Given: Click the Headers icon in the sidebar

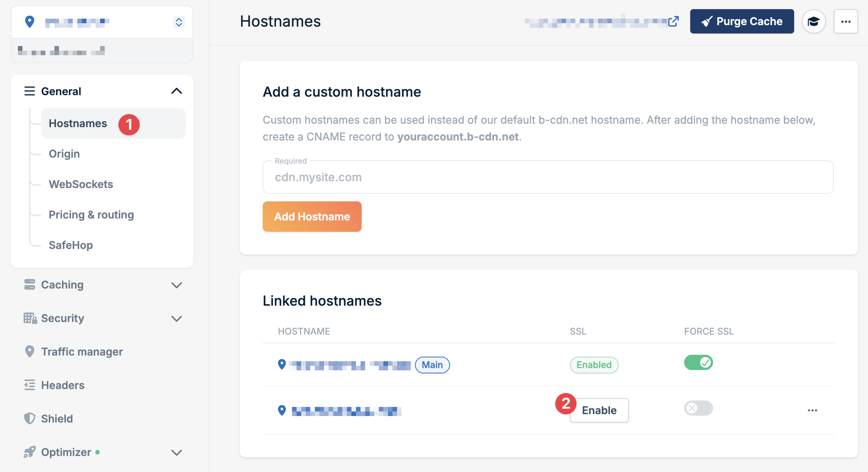Looking at the screenshot, I should click(x=30, y=385).
